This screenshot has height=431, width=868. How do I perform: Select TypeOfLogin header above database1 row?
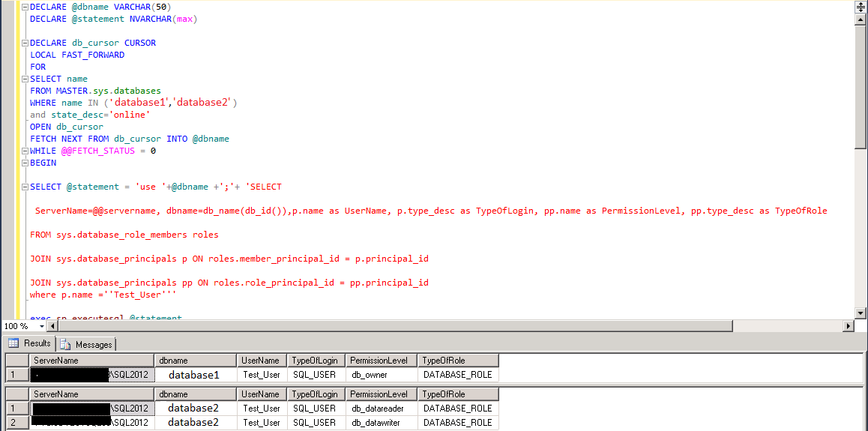pyautogui.click(x=316, y=361)
